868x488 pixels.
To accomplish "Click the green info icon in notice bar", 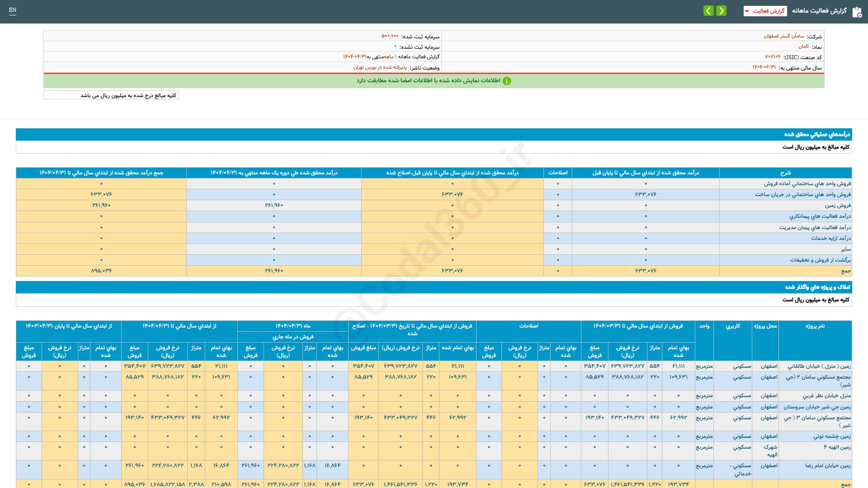I will [507, 81].
